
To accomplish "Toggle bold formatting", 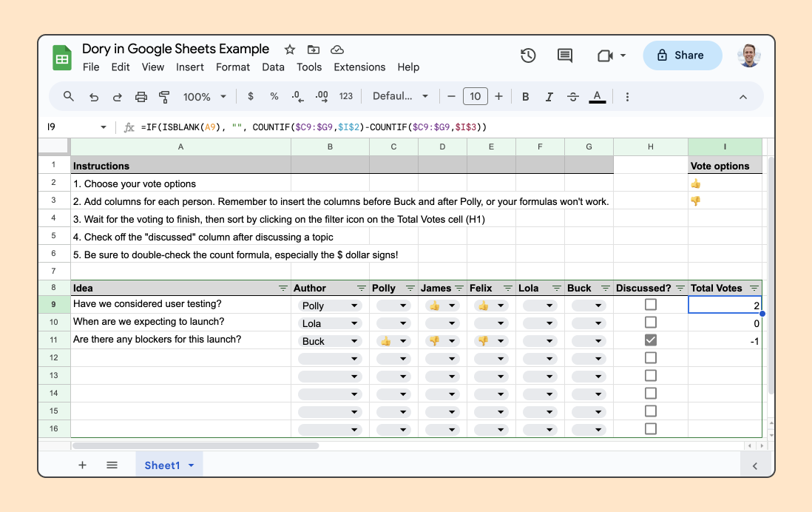I will click(x=525, y=97).
